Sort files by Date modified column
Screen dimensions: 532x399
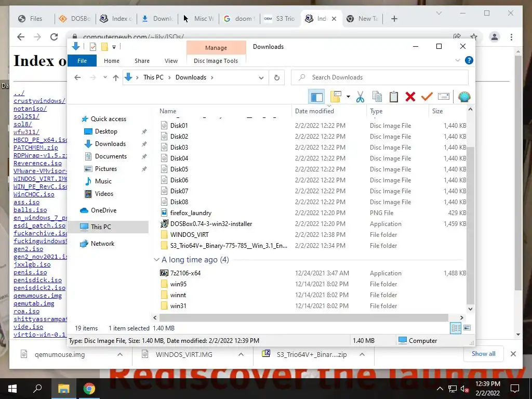[314, 111]
